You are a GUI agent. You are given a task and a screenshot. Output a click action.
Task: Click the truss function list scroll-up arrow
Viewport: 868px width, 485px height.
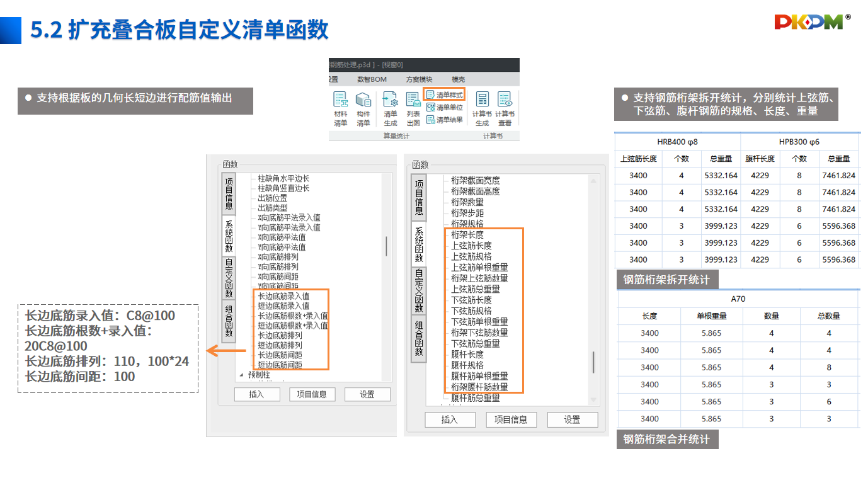pyautogui.click(x=593, y=181)
